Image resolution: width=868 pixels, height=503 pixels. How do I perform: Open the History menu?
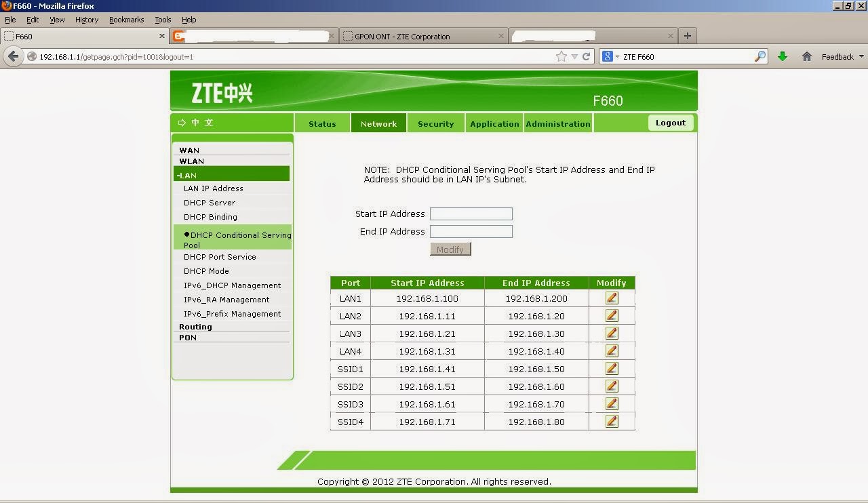pos(87,20)
